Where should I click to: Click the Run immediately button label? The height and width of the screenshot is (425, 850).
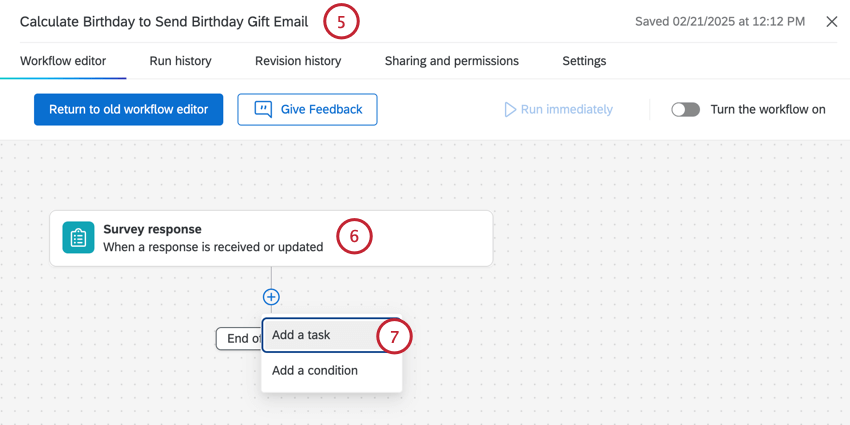click(566, 109)
